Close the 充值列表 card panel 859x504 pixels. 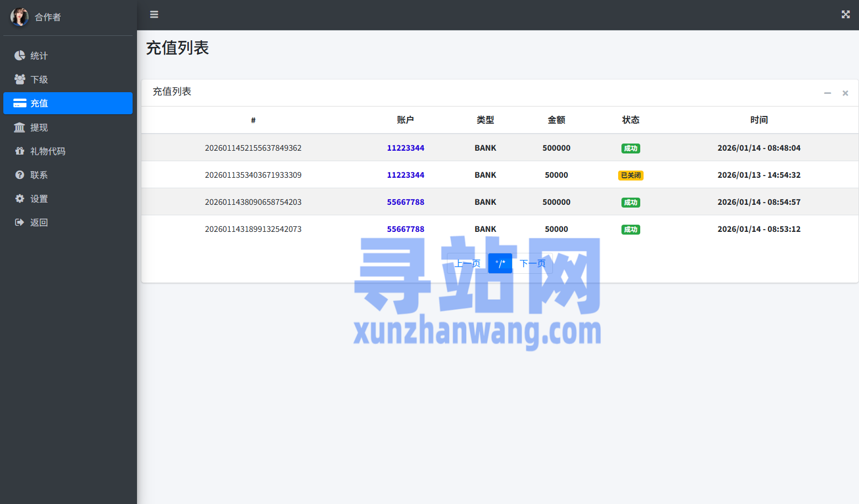point(845,93)
